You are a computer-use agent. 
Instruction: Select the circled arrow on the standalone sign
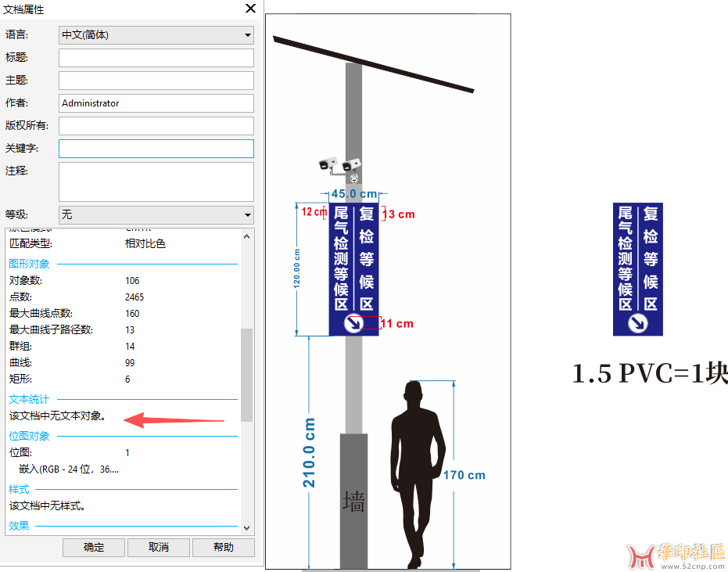pos(638,322)
